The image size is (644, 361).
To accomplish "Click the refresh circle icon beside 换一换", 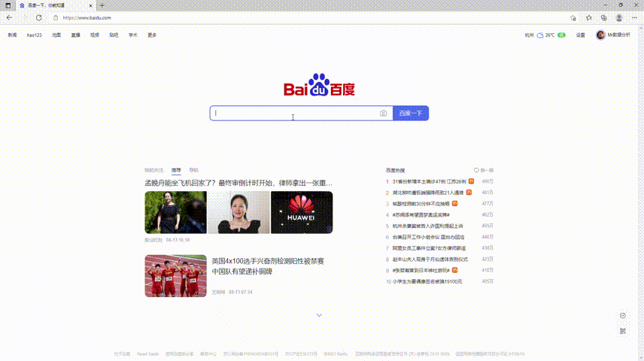I will coord(476,170).
